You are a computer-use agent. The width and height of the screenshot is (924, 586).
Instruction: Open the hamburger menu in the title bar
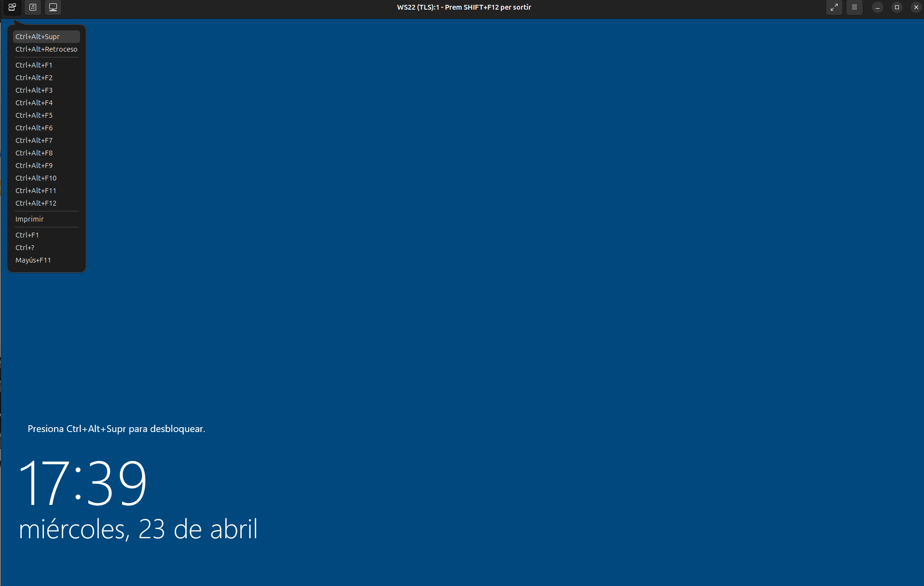click(854, 7)
